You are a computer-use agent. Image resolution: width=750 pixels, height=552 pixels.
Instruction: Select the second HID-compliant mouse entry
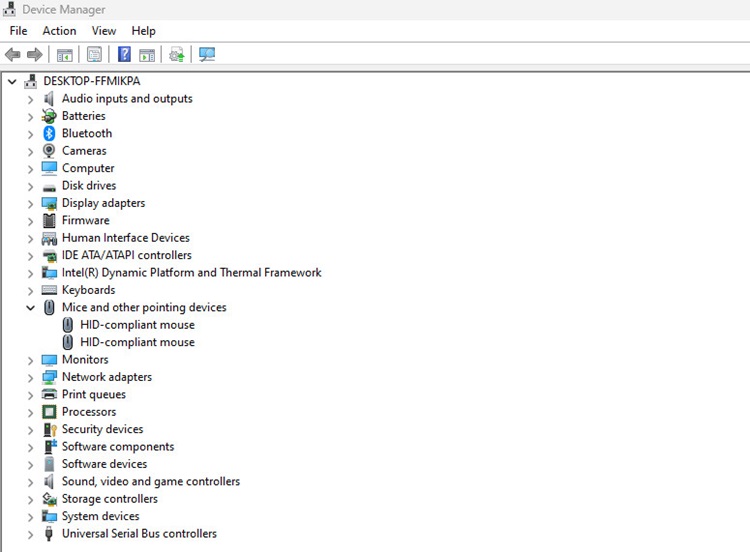click(137, 342)
